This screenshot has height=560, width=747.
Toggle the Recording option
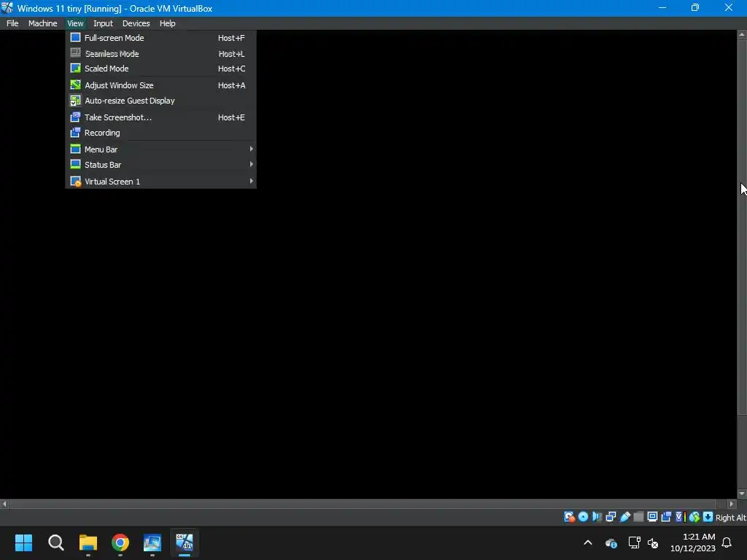pyautogui.click(x=160, y=133)
